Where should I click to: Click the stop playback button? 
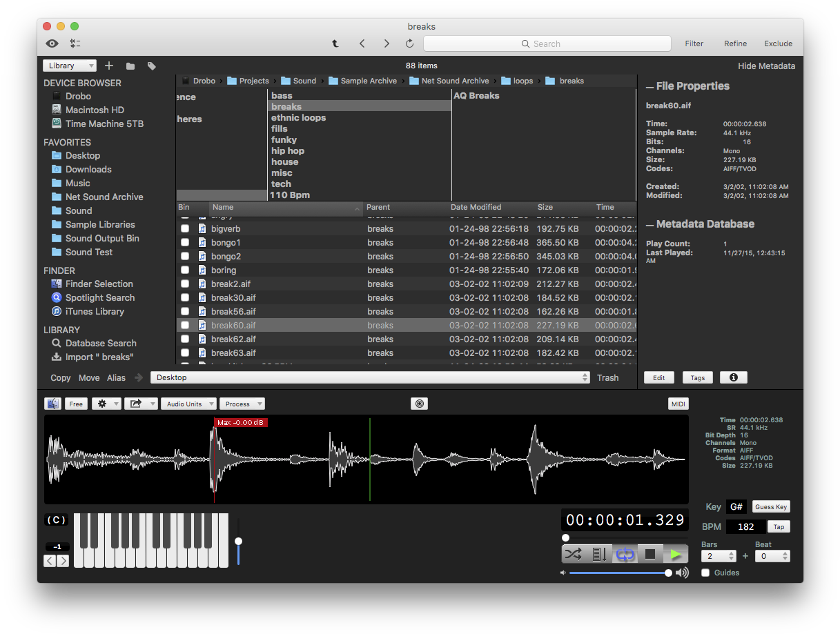click(649, 553)
